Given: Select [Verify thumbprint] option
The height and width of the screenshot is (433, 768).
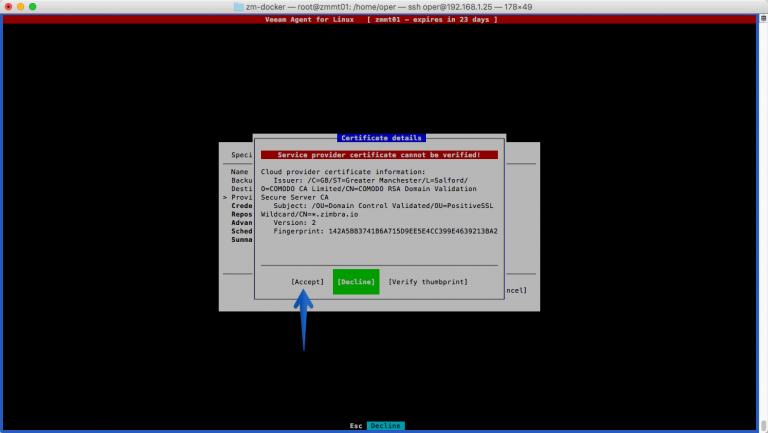Looking at the screenshot, I should coord(428,282).
